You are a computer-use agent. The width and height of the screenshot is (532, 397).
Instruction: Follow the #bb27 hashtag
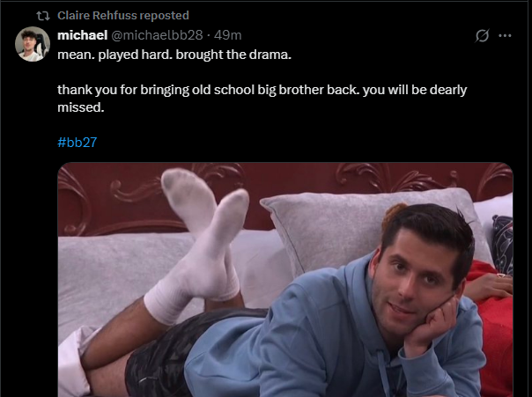tap(78, 142)
